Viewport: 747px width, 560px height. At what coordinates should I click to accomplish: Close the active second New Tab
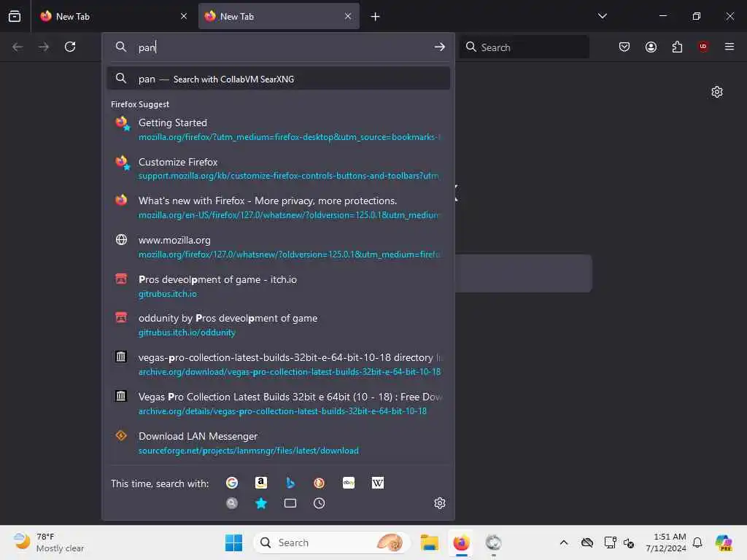click(x=348, y=16)
